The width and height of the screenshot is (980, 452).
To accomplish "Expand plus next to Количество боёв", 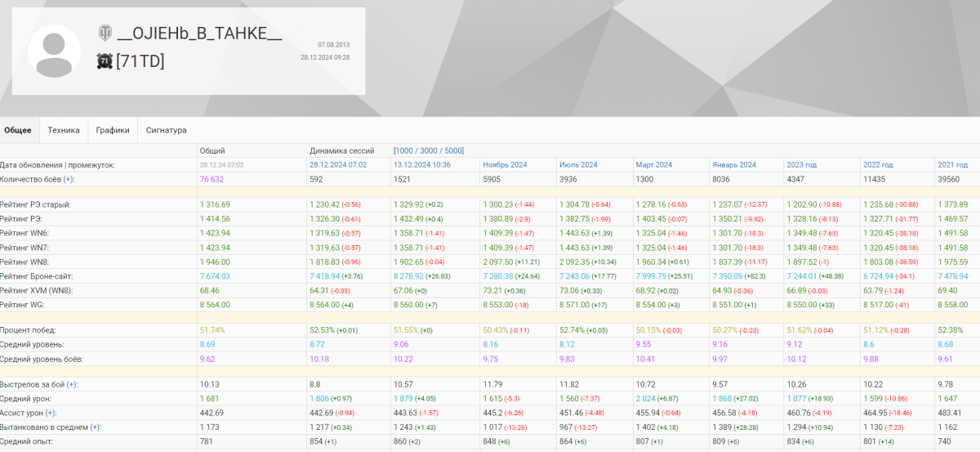I will 69,179.
